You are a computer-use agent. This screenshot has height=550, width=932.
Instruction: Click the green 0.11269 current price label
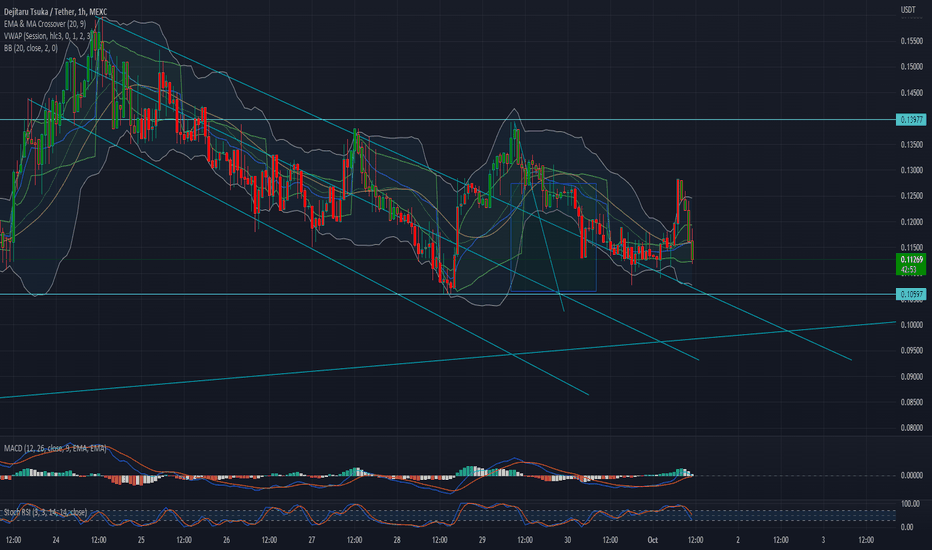tap(911, 259)
